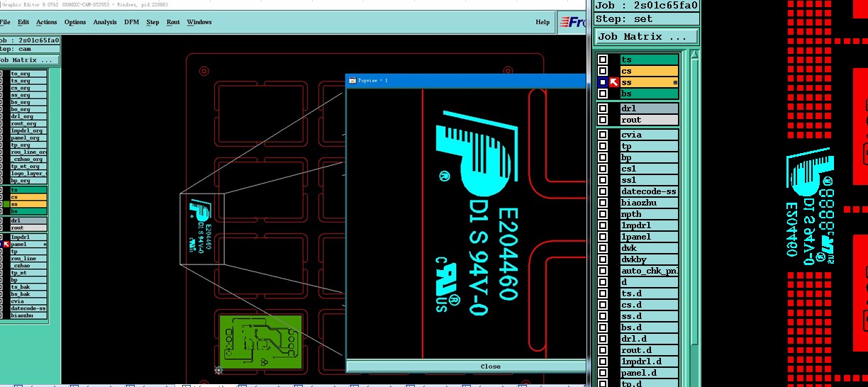
Task: Open the DFM menu
Action: tap(132, 22)
